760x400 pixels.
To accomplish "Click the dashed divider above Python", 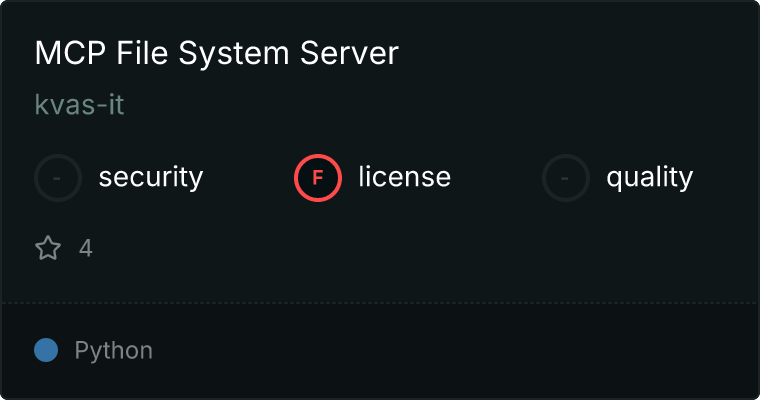I will [380, 302].
